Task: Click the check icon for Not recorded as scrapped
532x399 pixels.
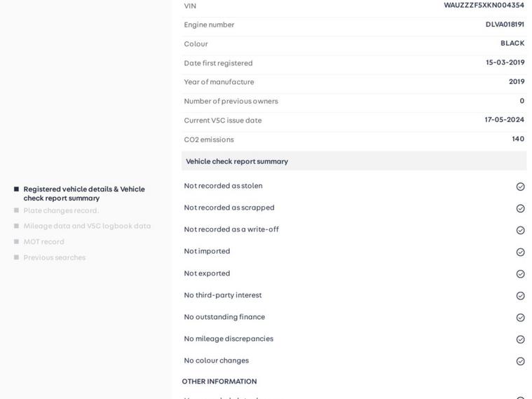Action: tap(520, 208)
